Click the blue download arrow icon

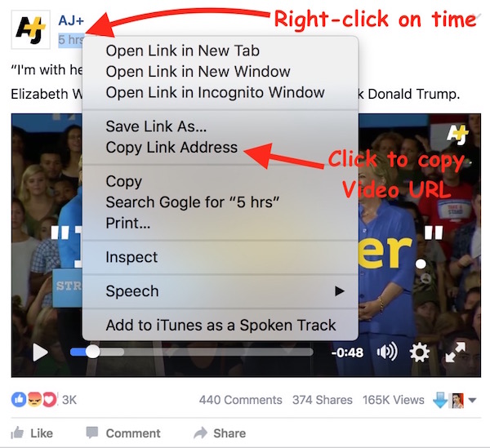point(440,400)
